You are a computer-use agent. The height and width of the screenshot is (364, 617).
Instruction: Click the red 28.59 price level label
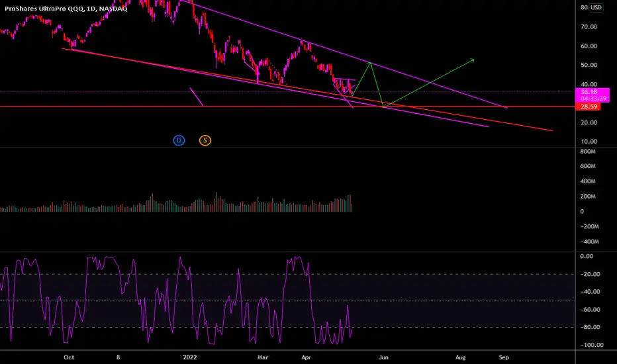[589, 107]
